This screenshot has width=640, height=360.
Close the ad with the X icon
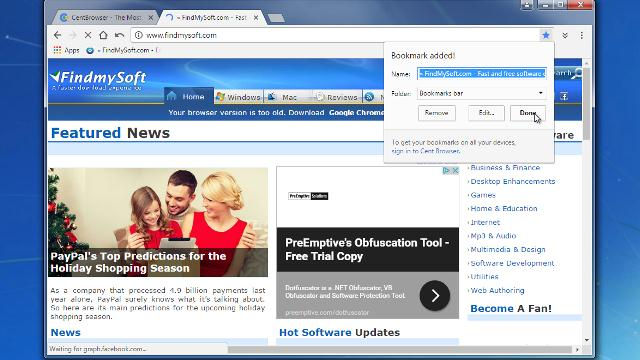click(455, 170)
